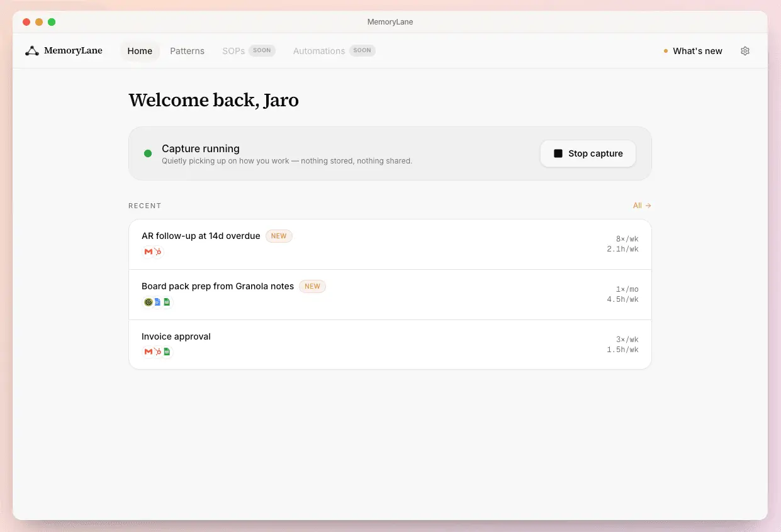Close the window with the red button
This screenshot has width=781, height=532.
26,22
